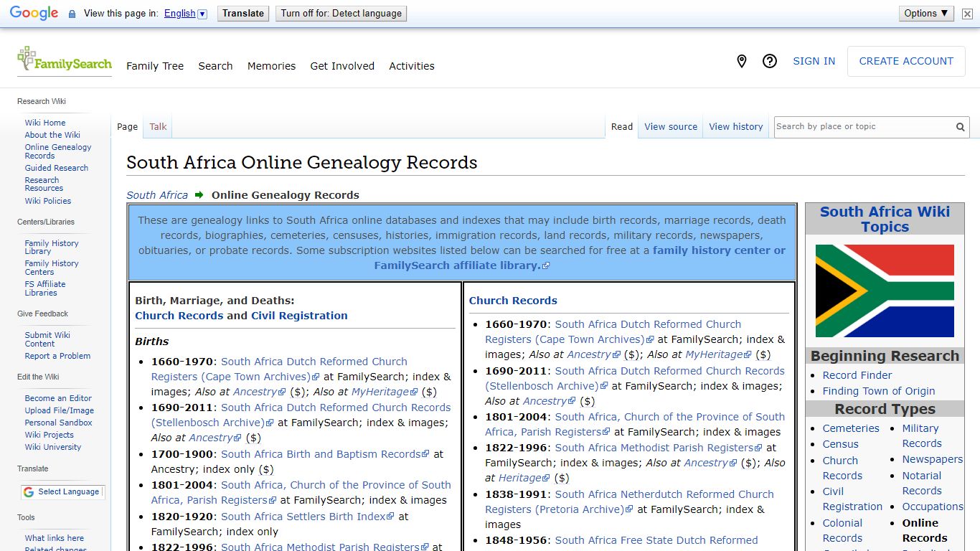Open Finding Town of Origin link
This screenshot has width=980, height=551.
tap(879, 391)
